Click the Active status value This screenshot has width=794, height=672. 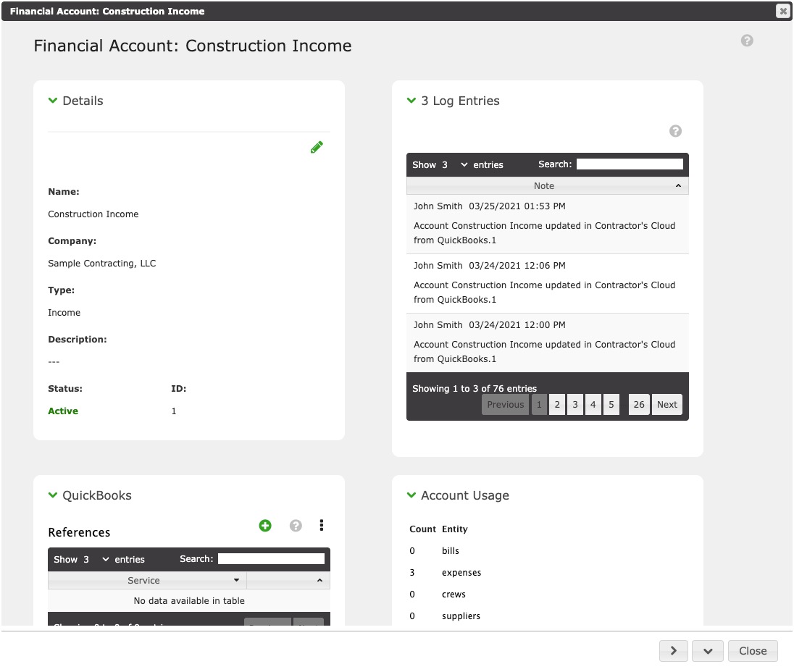[63, 411]
